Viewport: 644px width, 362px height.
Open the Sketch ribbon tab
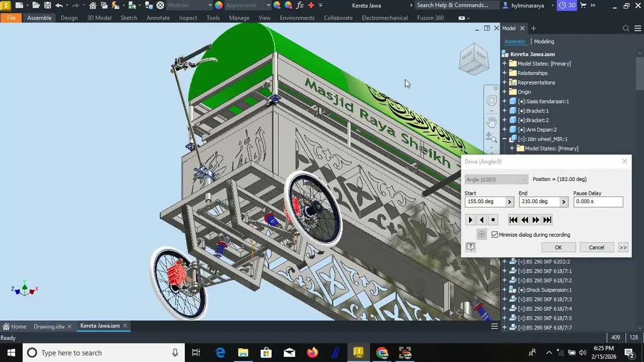(129, 18)
